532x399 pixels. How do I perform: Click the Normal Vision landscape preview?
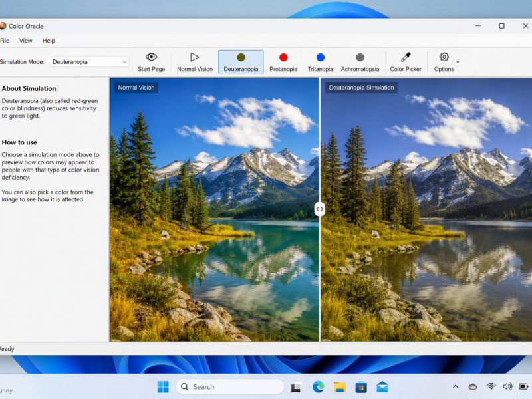(214, 209)
